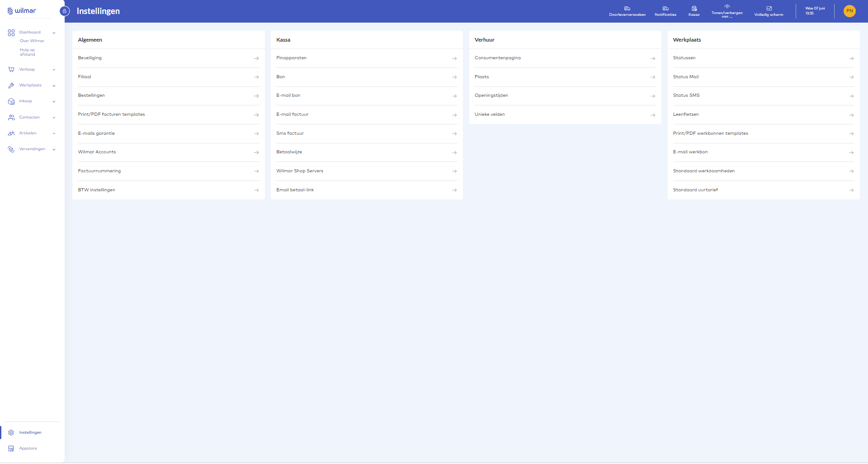Click the Volledig scherm icon
Screen dimensions: 868x464
point(769,9)
